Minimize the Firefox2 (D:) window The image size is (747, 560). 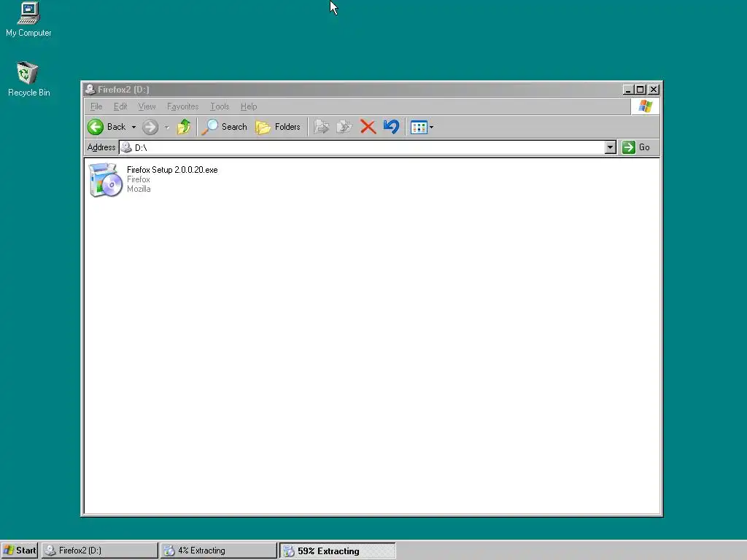tap(628, 90)
